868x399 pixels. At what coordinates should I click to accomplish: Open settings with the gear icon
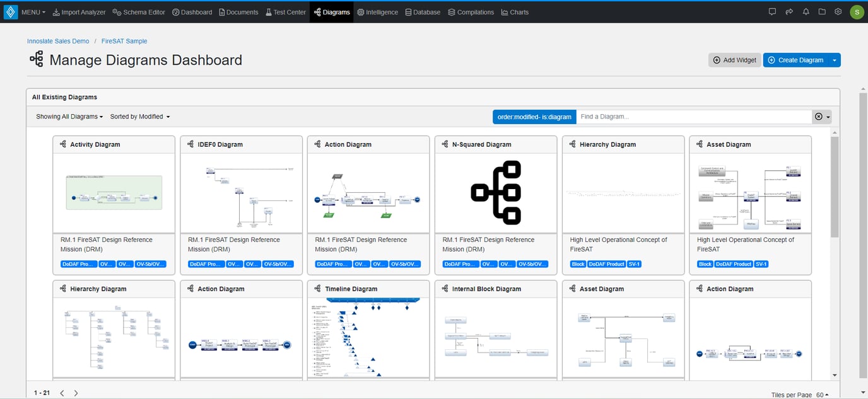[838, 11]
